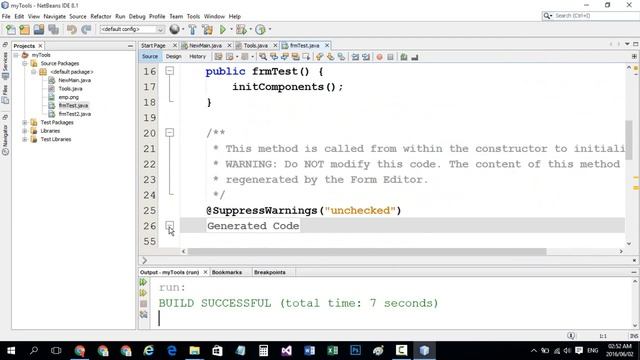Click the Clean and Build Project icon
This screenshot has width=640, height=360.
[207, 29]
